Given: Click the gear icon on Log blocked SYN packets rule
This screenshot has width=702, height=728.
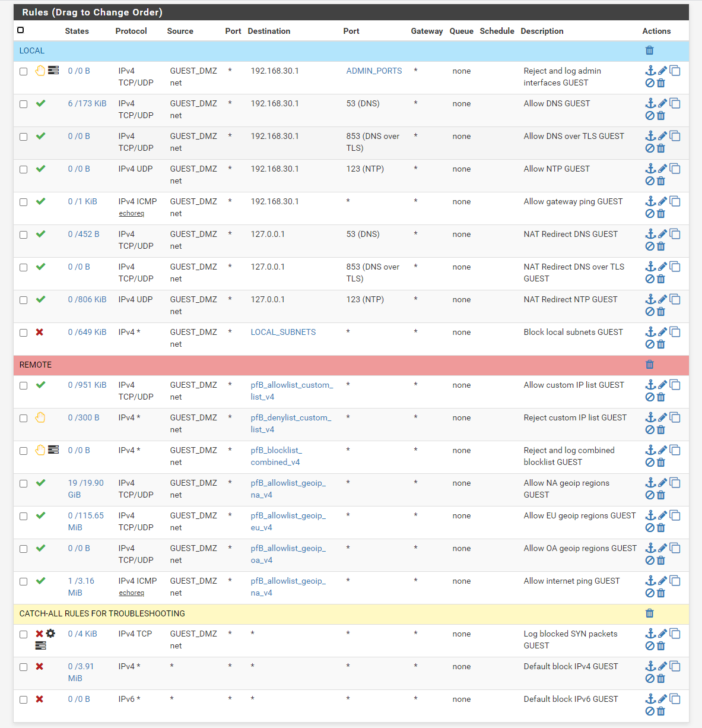Looking at the screenshot, I should (x=50, y=634).
